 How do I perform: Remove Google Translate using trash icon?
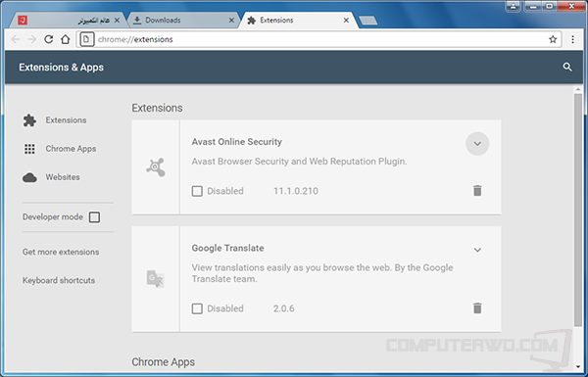[477, 308]
